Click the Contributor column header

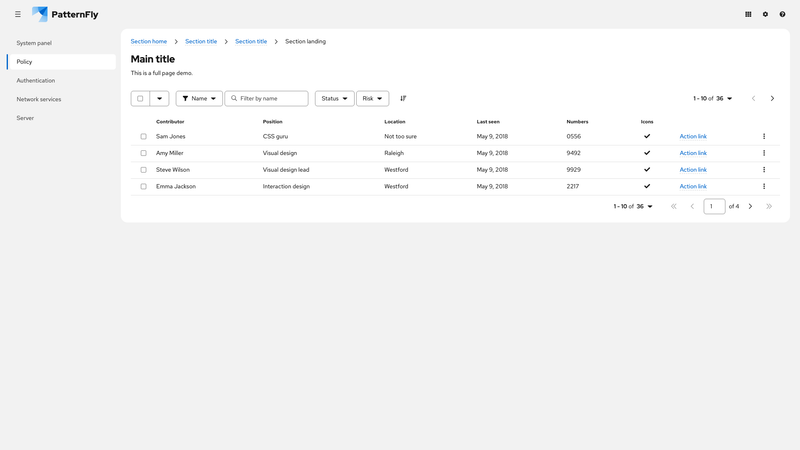coord(170,121)
